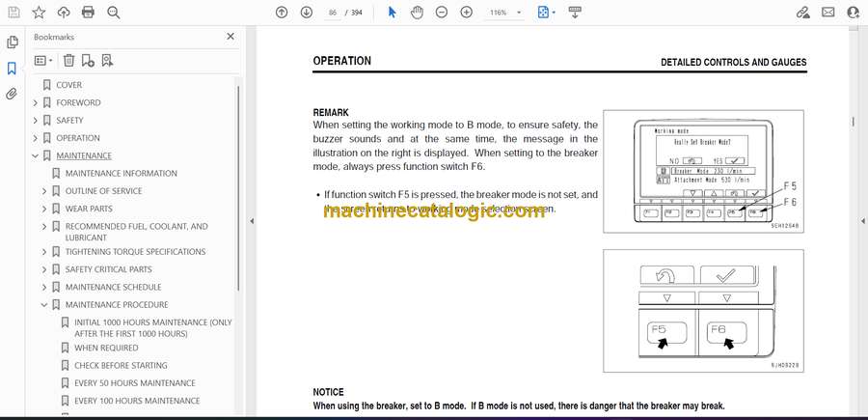Expand SAFETY CRITICAL PARTS bookmark
The image size is (868, 420).
pyautogui.click(x=44, y=269)
